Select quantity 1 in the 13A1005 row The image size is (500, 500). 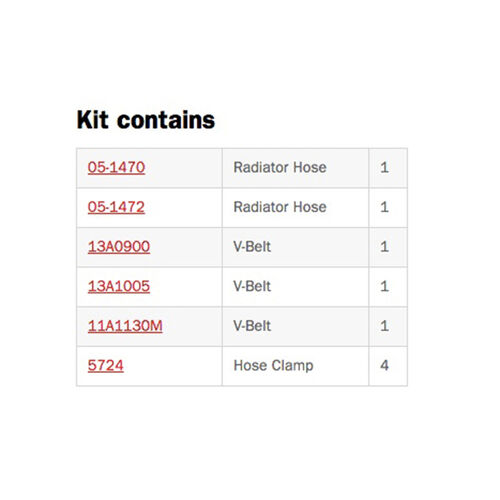coord(384,286)
